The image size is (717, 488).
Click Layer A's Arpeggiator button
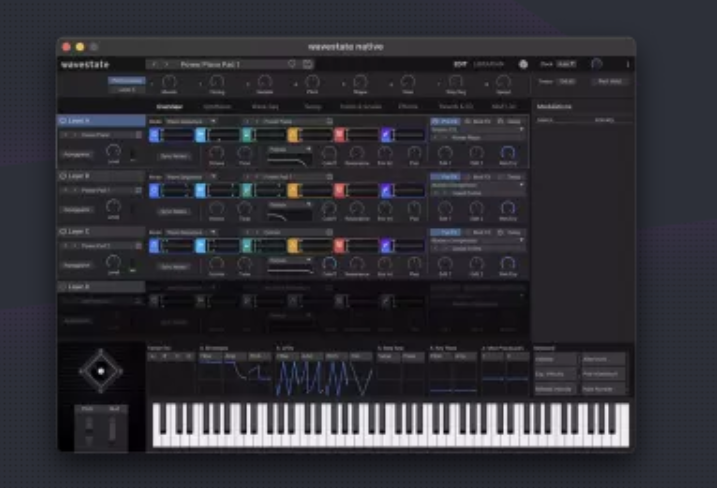pos(77,155)
